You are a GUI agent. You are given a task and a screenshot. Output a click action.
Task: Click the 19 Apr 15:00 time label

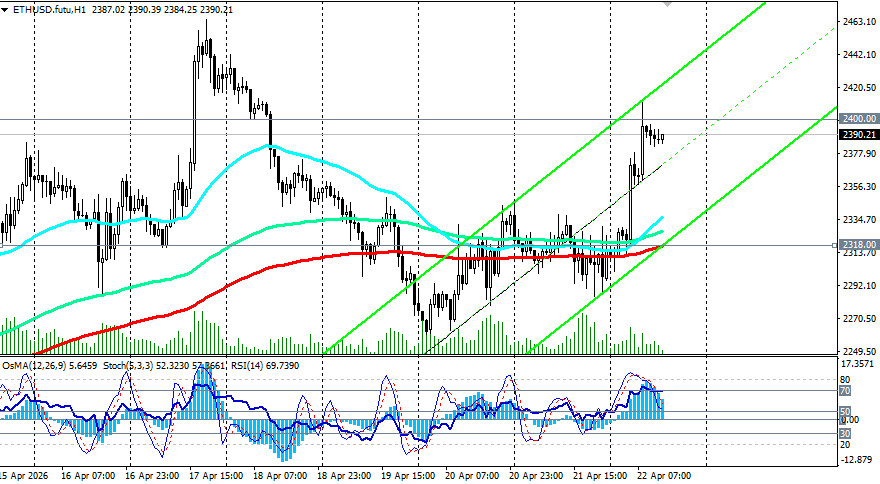[x=408, y=476]
